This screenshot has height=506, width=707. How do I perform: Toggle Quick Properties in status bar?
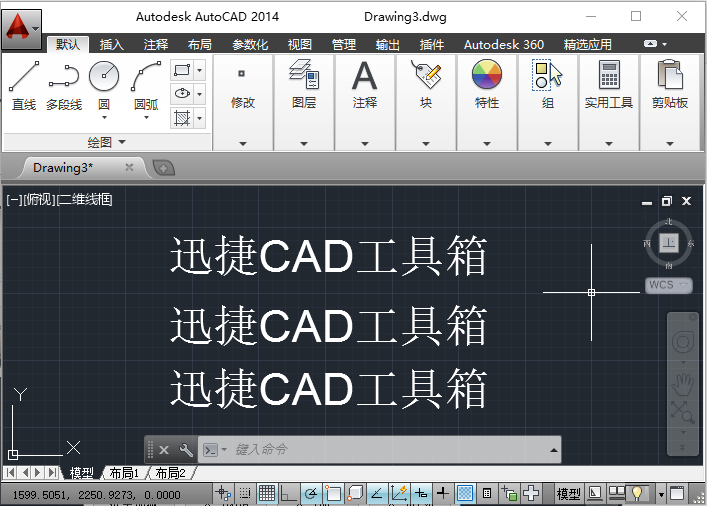pos(487,493)
